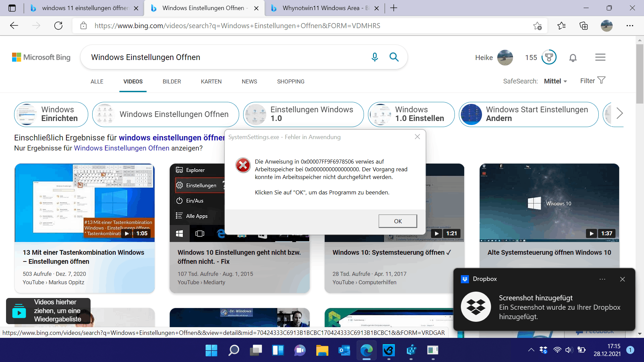Select 'Windows Einstellungen Offnen' suggestion chip
This screenshot has width=644, height=362.
[166, 114]
